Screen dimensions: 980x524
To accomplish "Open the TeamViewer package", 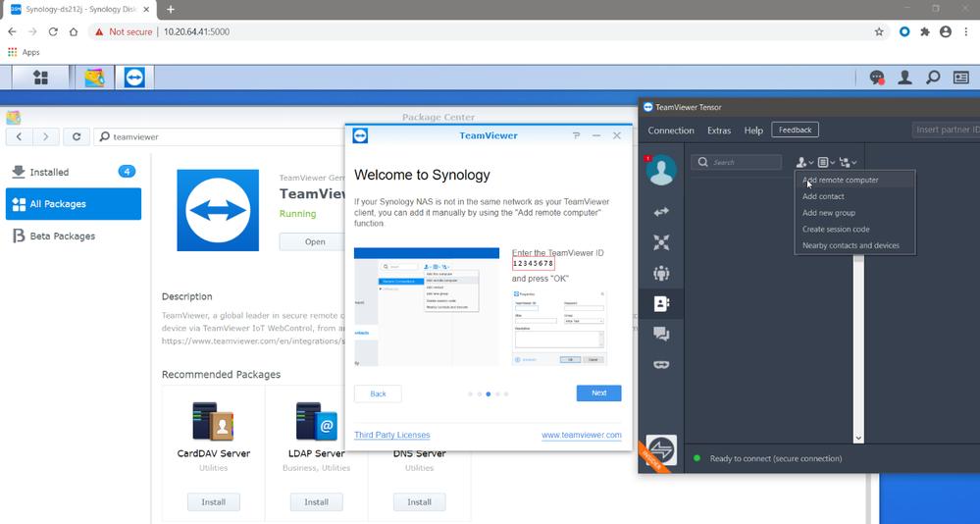I will [x=313, y=242].
